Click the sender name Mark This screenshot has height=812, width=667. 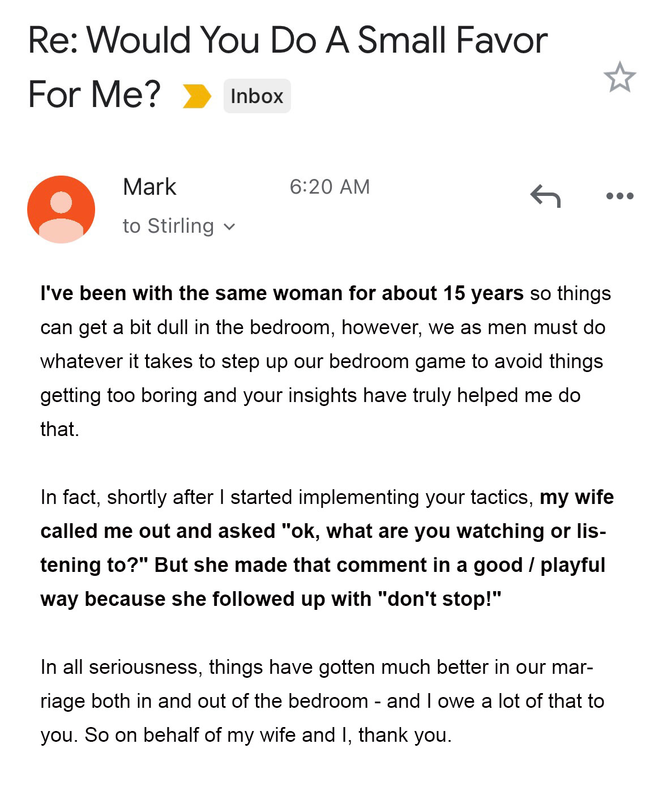tap(149, 187)
